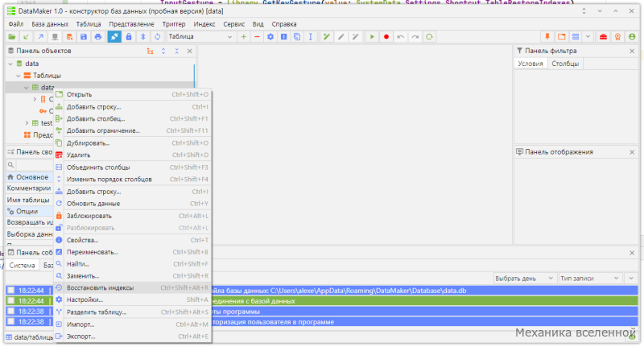Expand the test table tree node
This screenshot has width=644, height=347.
[x=27, y=123]
